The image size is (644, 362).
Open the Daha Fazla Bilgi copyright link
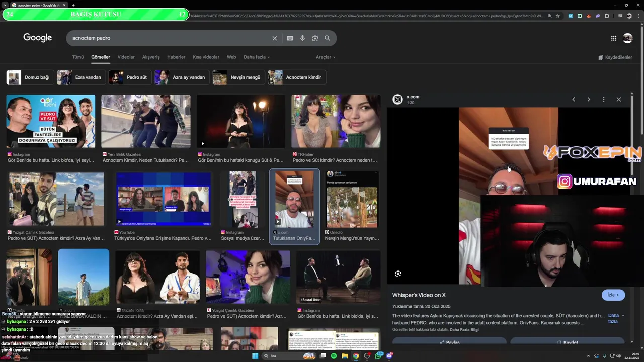pos(464,330)
